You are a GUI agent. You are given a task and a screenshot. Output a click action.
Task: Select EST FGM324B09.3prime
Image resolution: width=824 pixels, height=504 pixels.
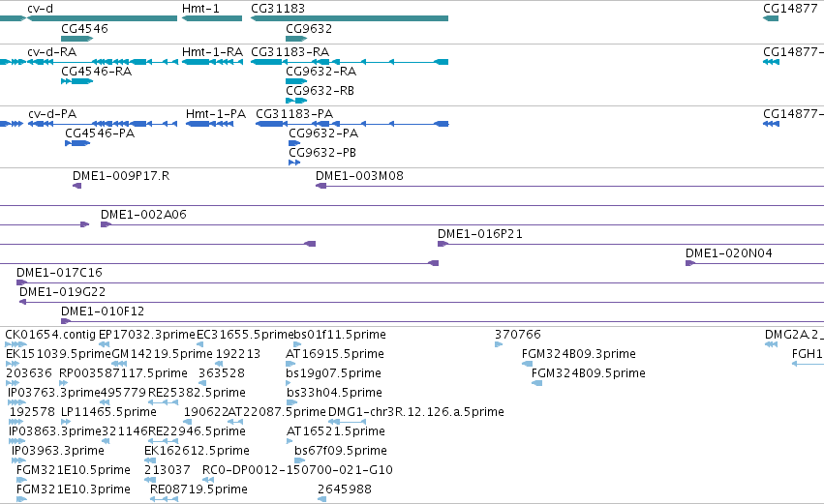click(527, 364)
